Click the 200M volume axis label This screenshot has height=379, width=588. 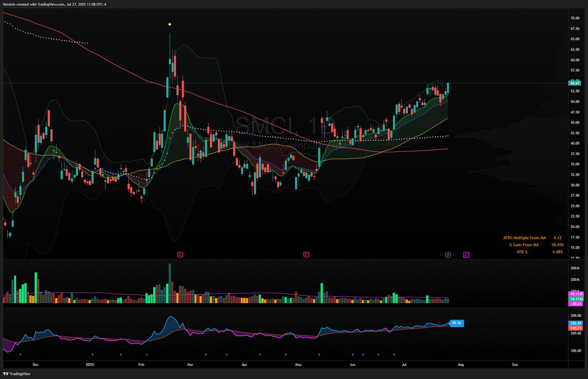click(575, 280)
